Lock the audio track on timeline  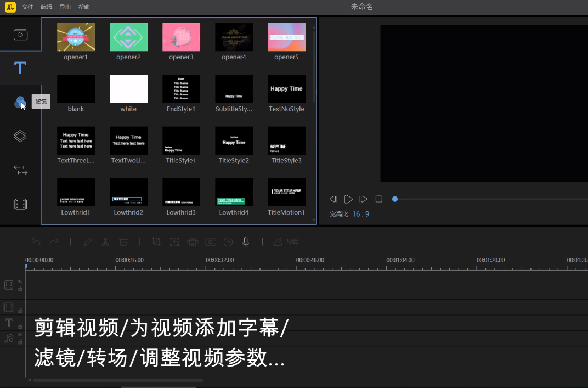20,342
